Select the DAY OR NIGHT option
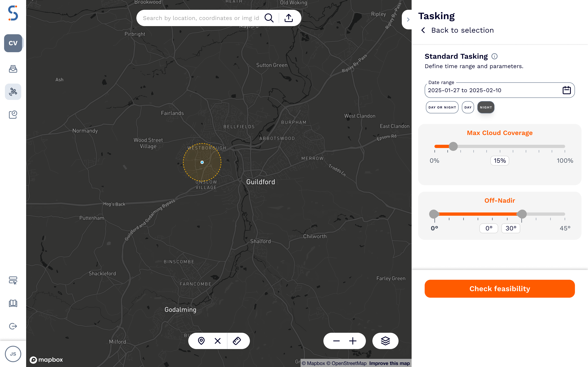 (442, 107)
